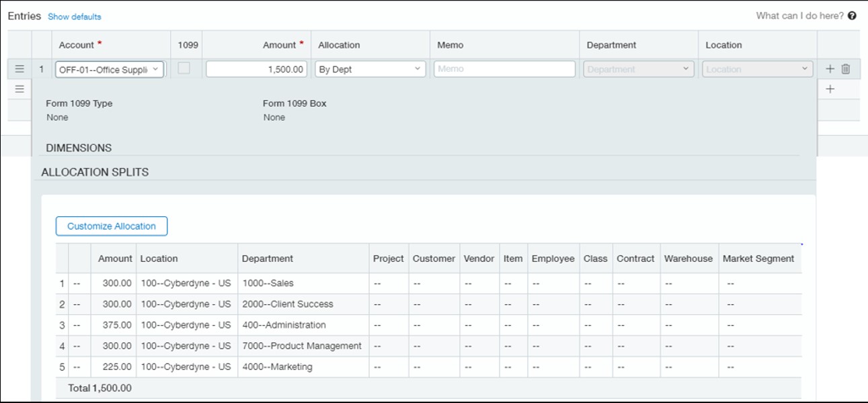Click the drag handle on entry row 1

[x=19, y=68]
